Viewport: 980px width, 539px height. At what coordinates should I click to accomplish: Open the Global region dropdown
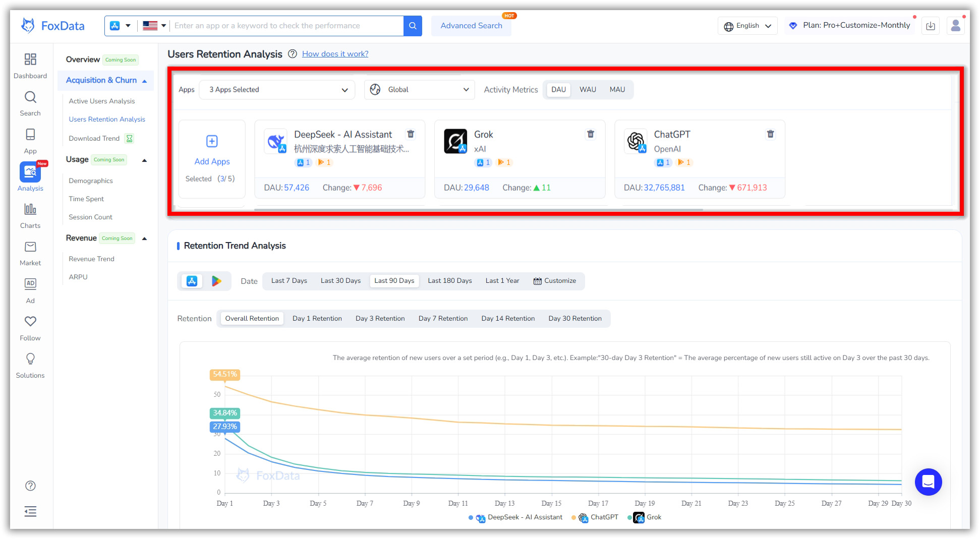tap(419, 90)
